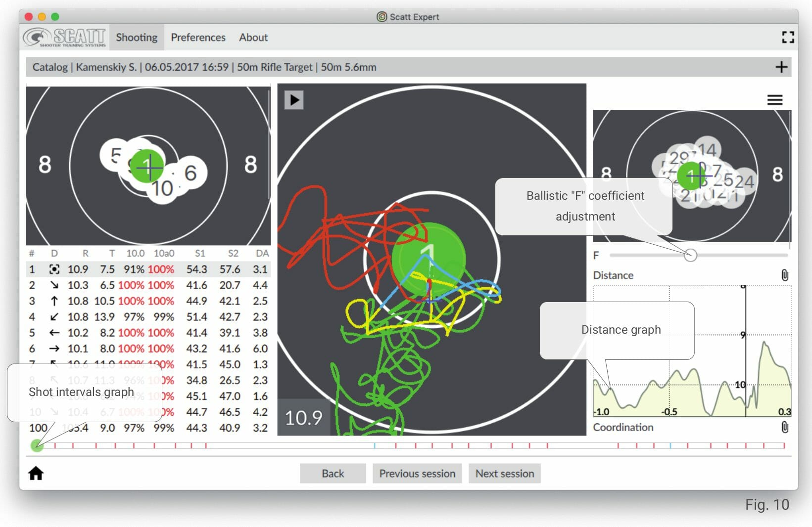
Task: Switch to the Shooting tab
Action: click(x=136, y=37)
